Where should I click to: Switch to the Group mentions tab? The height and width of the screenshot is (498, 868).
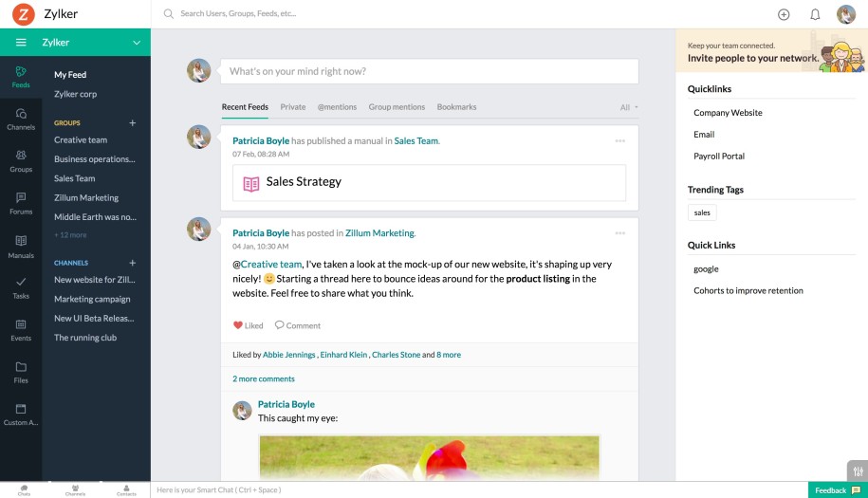pos(397,107)
